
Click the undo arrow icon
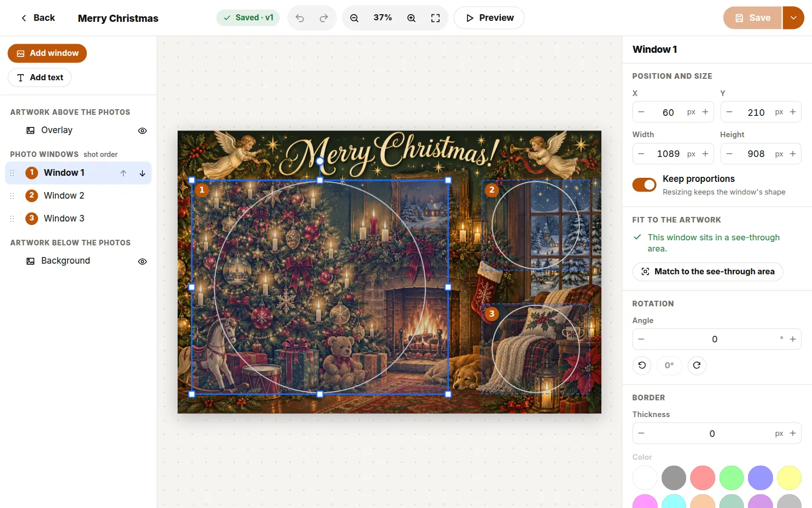click(300, 18)
